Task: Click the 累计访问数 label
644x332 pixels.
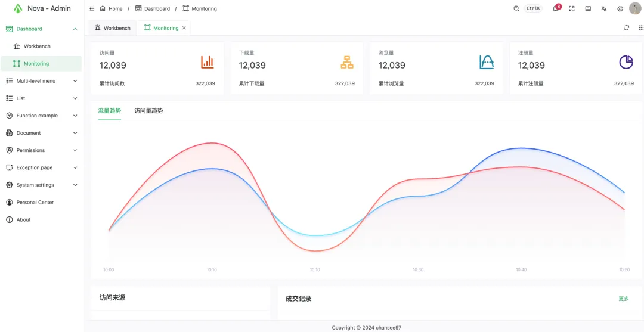Action: (112, 83)
